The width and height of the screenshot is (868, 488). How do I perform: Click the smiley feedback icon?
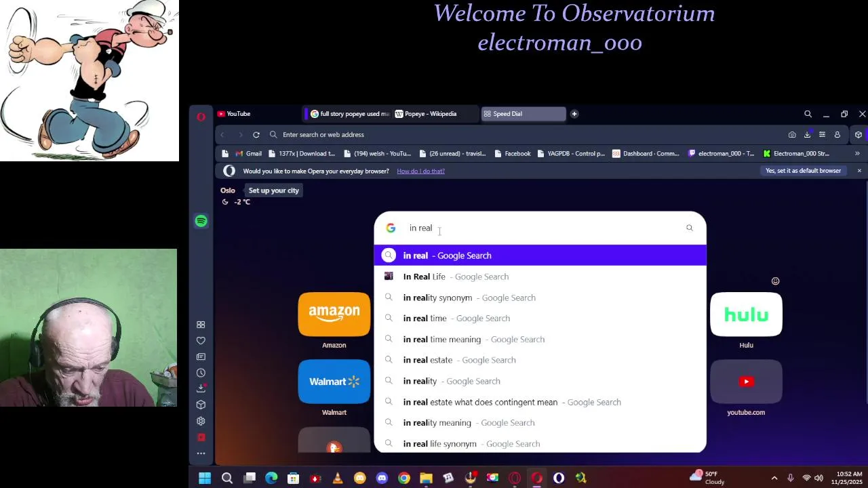[x=776, y=281]
